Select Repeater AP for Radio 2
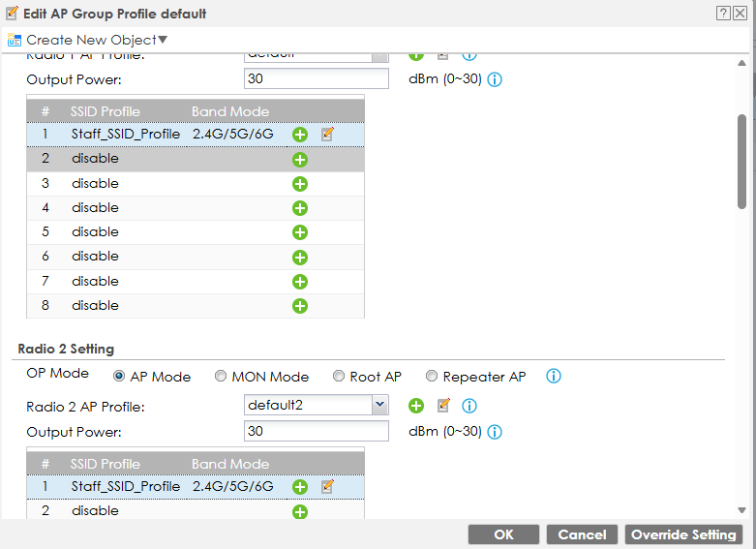Viewport: 756px width, 549px height. click(x=432, y=376)
